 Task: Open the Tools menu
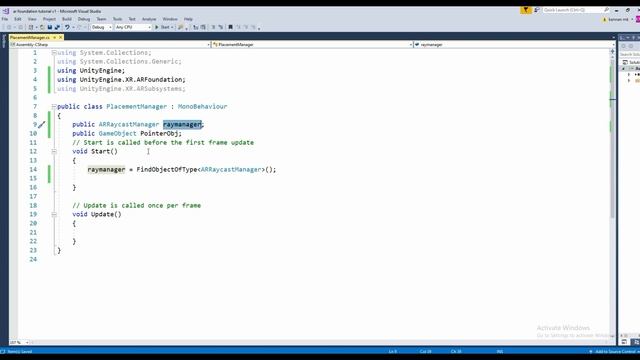118,19
